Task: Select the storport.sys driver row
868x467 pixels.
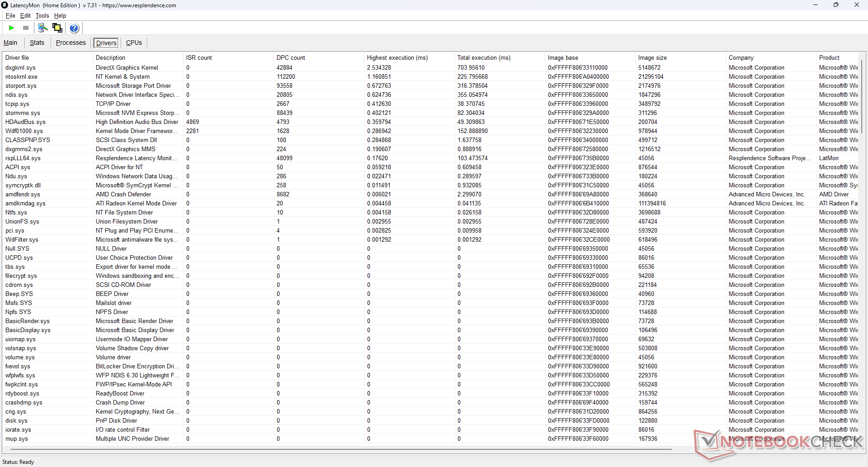Action: click(x=430, y=86)
